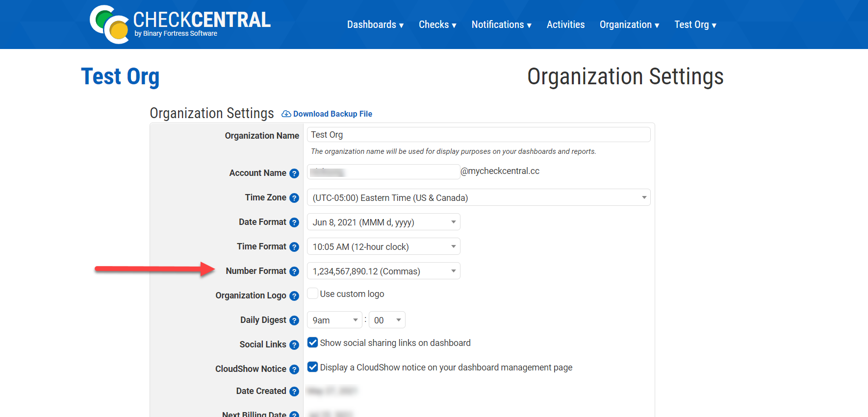Expand the Number Format dropdown
The image size is (868, 417).
[x=383, y=271]
